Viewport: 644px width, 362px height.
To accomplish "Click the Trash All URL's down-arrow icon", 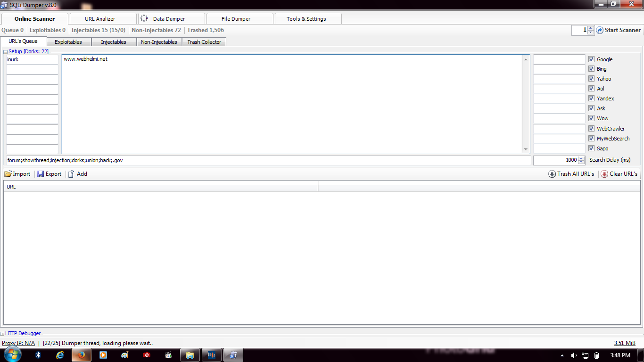I will (x=552, y=174).
